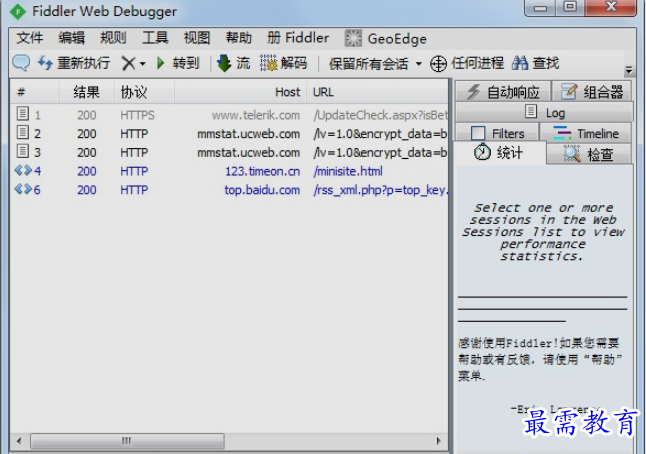Image resolution: width=646 pixels, height=454 pixels.
Task: Select session 3 document icon
Action: point(23,151)
